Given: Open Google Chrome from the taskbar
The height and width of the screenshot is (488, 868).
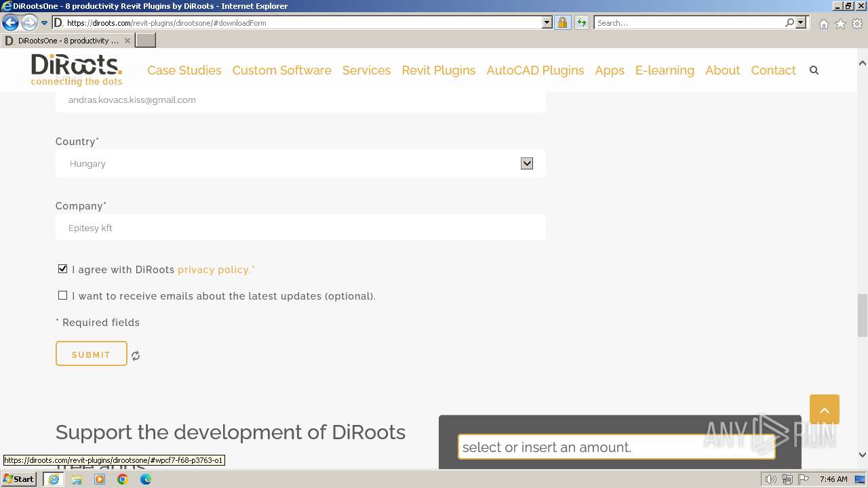Looking at the screenshot, I should click(123, 479).
